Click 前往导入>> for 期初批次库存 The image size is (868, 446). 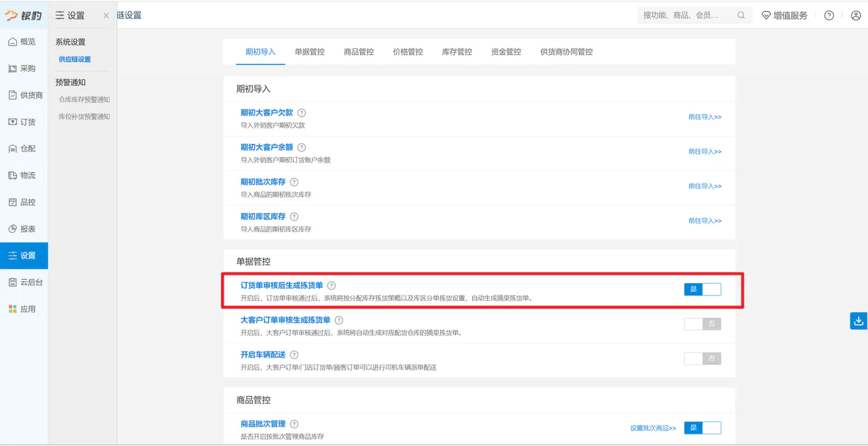(705, 186)
